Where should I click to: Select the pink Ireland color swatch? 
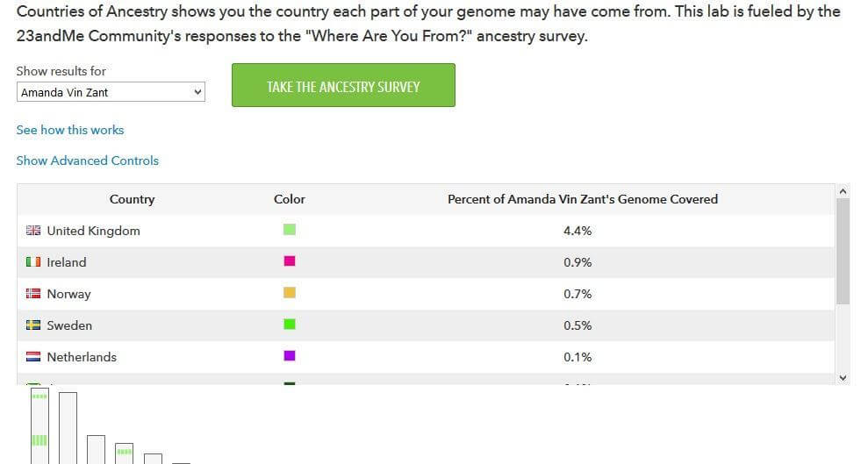coord(290,261)
